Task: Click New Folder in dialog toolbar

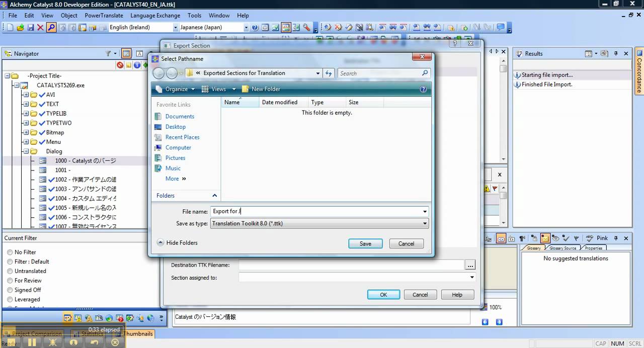Action: [x=261, y=89]
